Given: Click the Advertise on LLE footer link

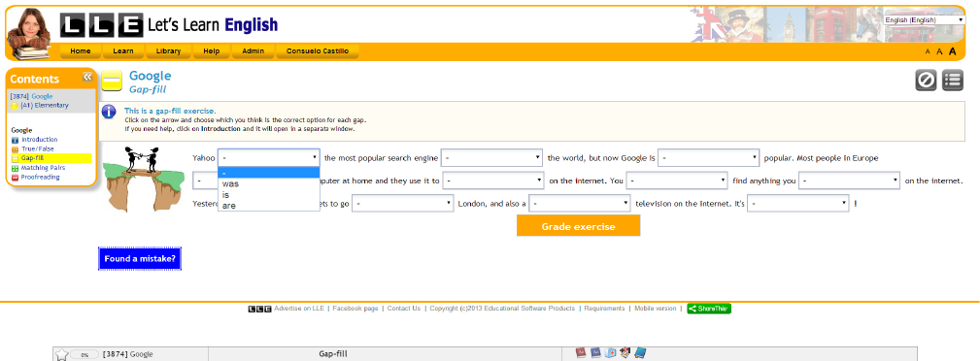Looking at the screenshot, I should point(299,309).
